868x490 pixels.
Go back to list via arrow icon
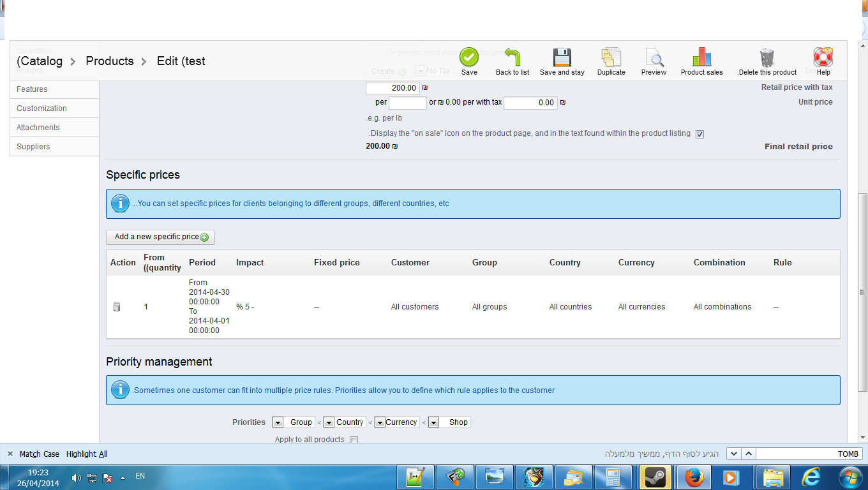pos(513,57)
